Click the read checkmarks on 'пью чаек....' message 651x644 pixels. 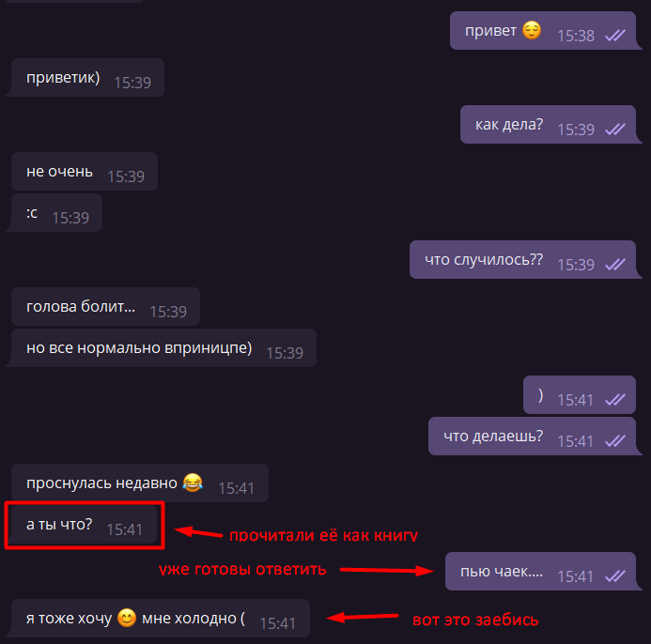[615, 576]
